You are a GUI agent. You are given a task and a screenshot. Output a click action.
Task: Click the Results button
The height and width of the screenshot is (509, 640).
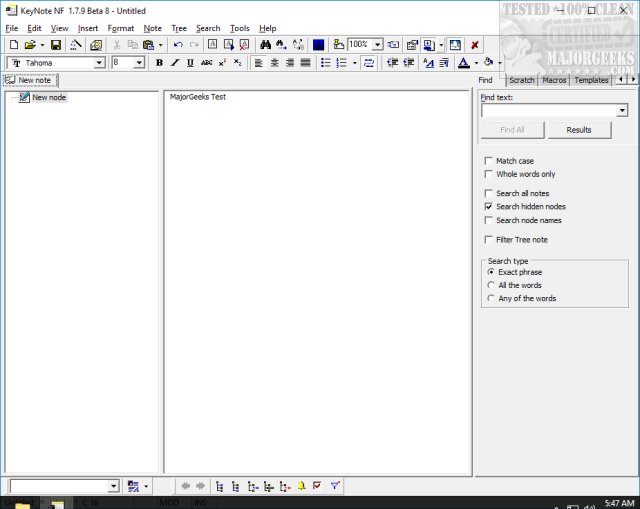(578, 130)
